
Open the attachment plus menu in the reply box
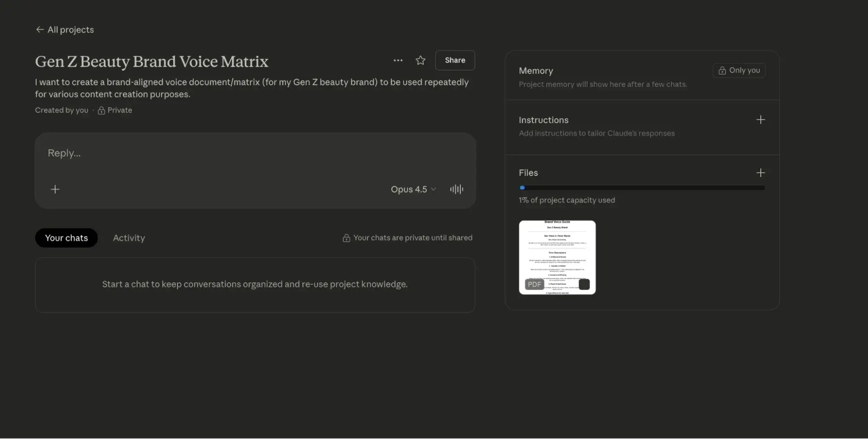click(55, 189)
